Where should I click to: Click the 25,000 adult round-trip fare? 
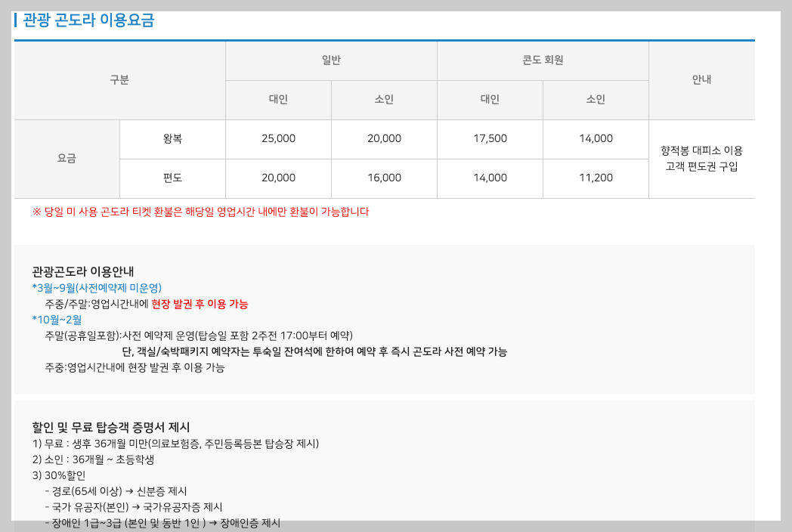[278, 138]
